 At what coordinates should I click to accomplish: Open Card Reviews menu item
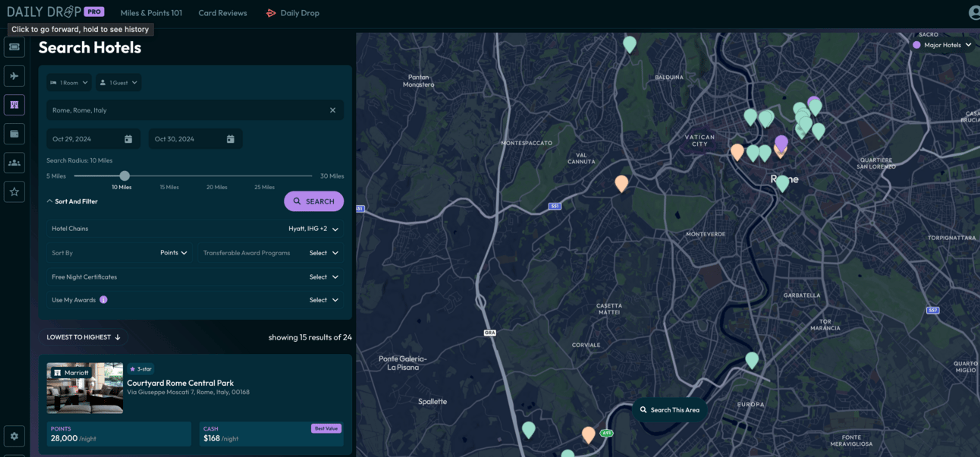pyautogui.click(x=223, y=13)
